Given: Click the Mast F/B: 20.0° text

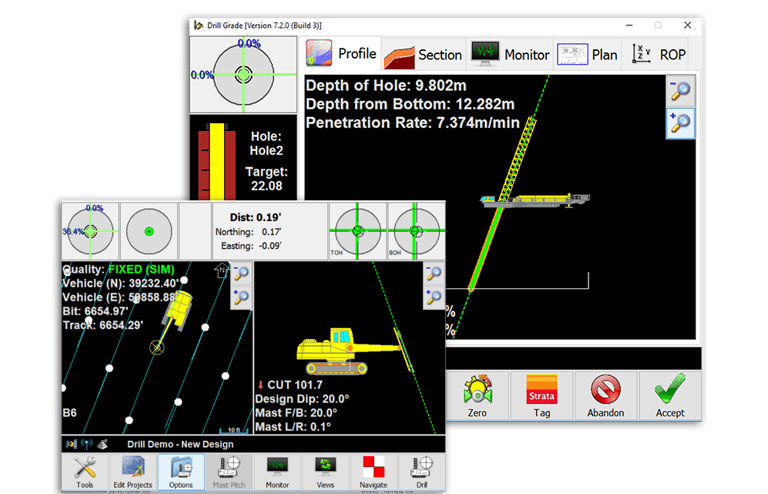Looking at the screenshot, I should 296,413.
